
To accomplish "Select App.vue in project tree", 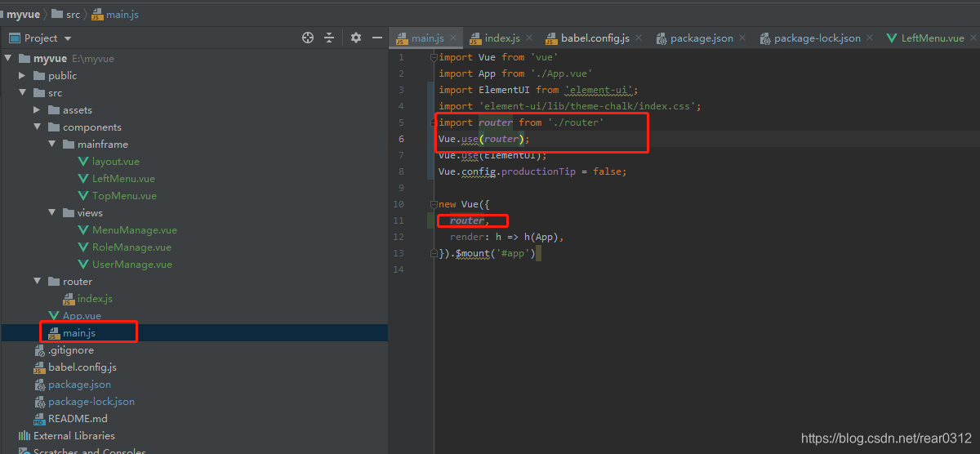I will click(81, 315).
